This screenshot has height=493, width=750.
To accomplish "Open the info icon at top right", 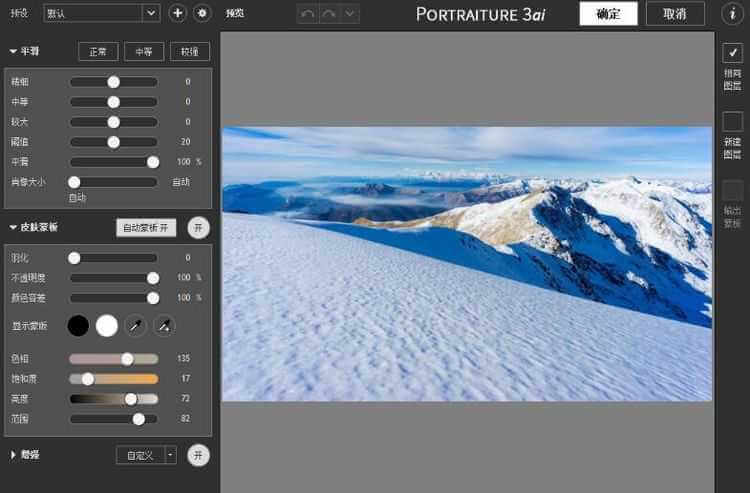I will (x=731, y=13).
